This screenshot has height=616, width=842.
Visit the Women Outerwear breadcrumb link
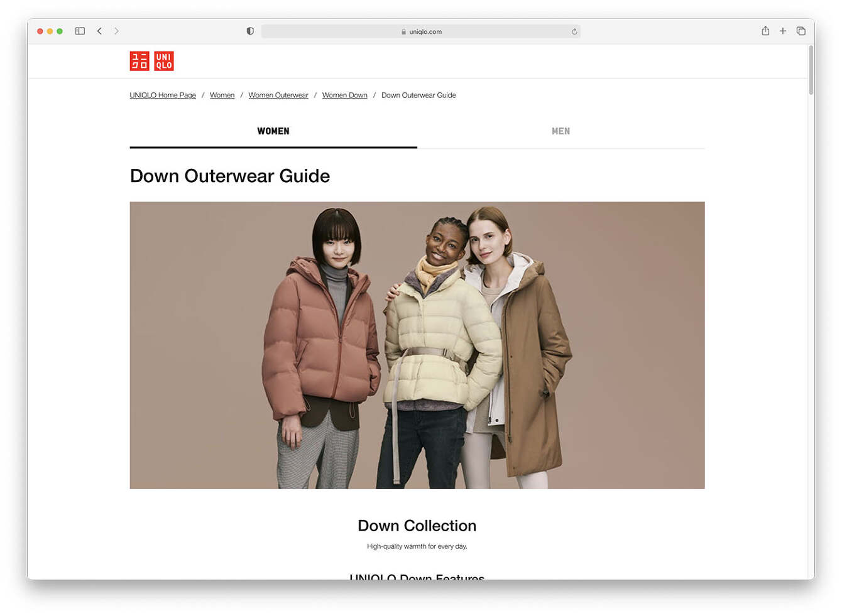click(278, 95)
